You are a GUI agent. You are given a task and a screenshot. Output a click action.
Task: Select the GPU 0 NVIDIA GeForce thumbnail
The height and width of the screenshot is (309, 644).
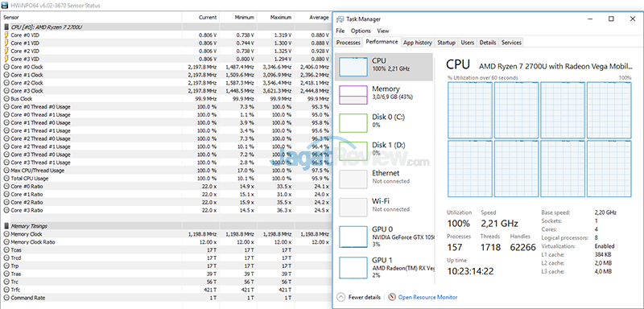353,237
